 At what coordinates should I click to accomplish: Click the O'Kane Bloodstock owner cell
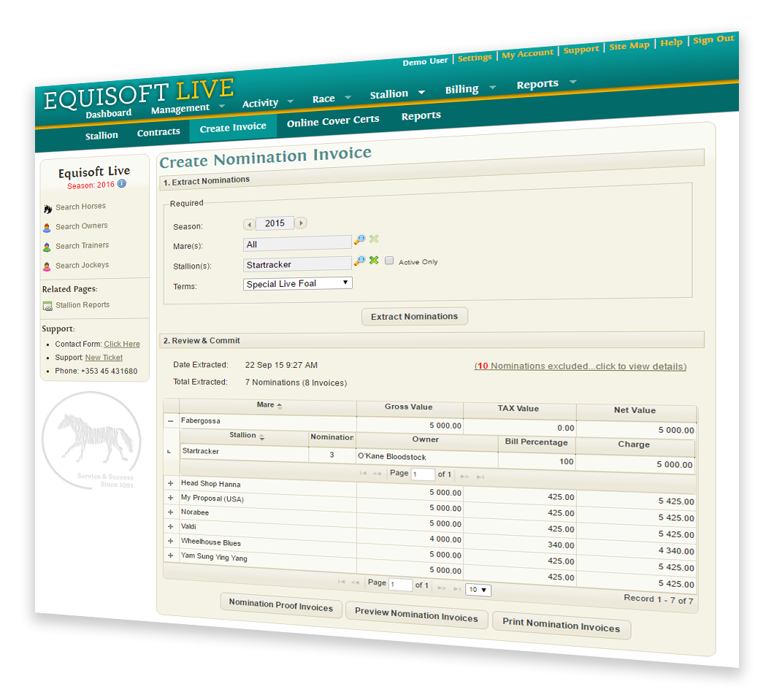[427, 457]
